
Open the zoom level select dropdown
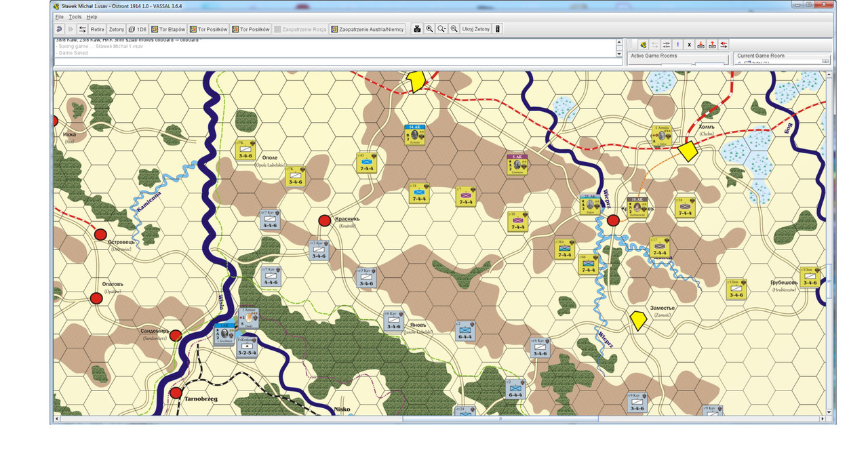(442, 29)
